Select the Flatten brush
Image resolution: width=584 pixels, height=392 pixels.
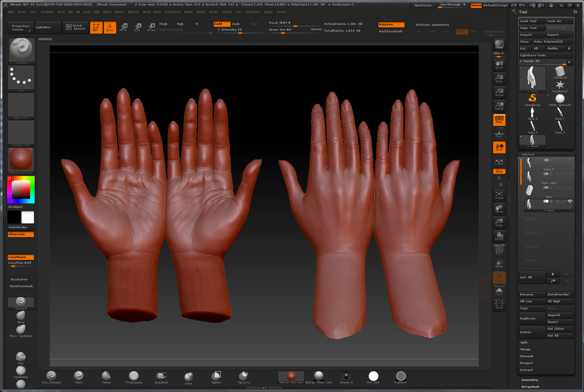[106, 377]
